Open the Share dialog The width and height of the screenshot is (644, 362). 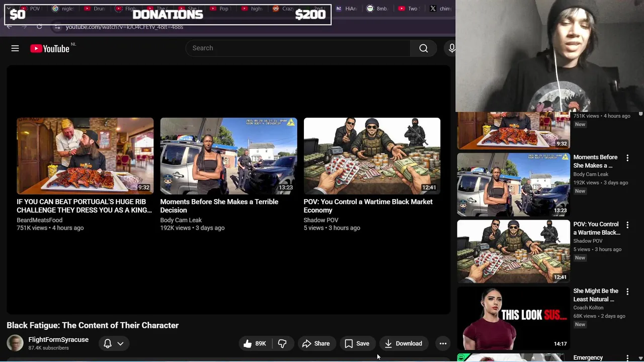[316, 344]
